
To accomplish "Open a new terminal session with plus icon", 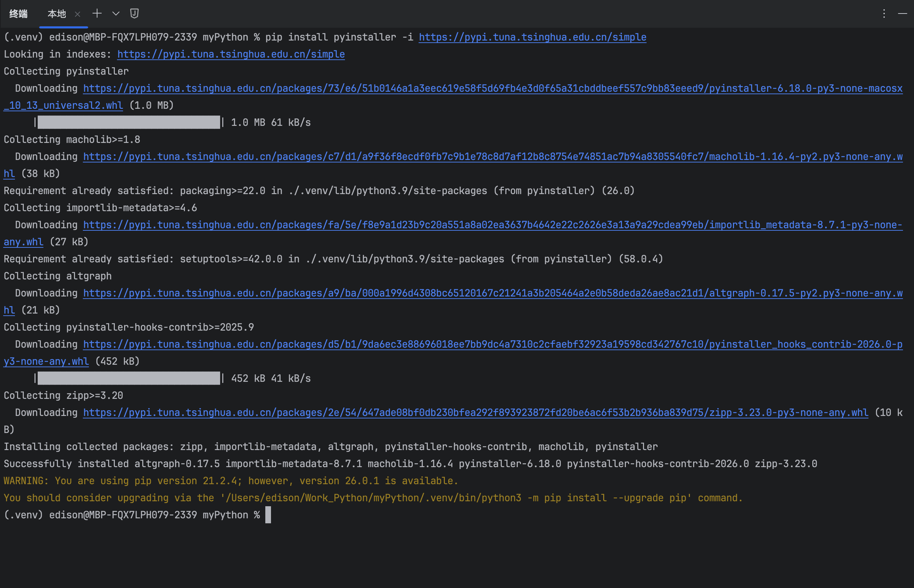I will click(97, 14).
